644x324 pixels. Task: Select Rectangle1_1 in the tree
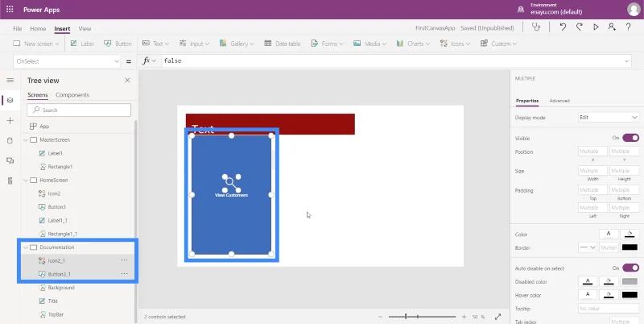coord(63,234)
